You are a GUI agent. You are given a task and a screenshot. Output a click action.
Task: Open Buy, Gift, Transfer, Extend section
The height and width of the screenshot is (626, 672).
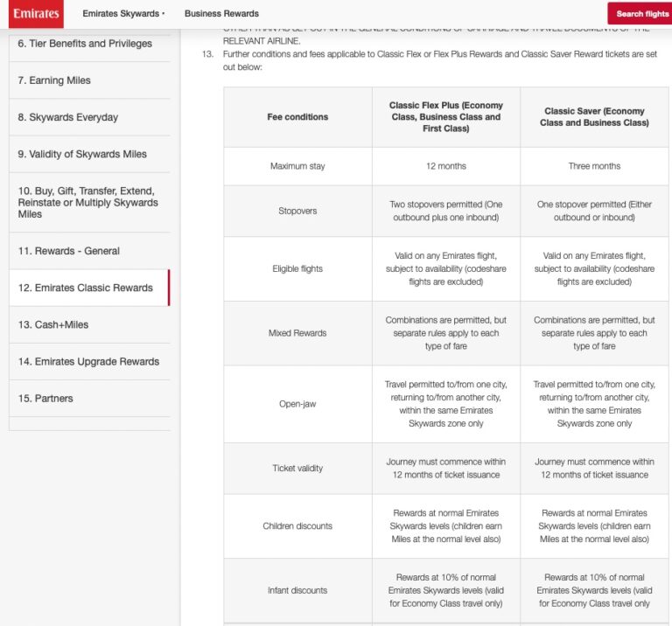(87, 202)
